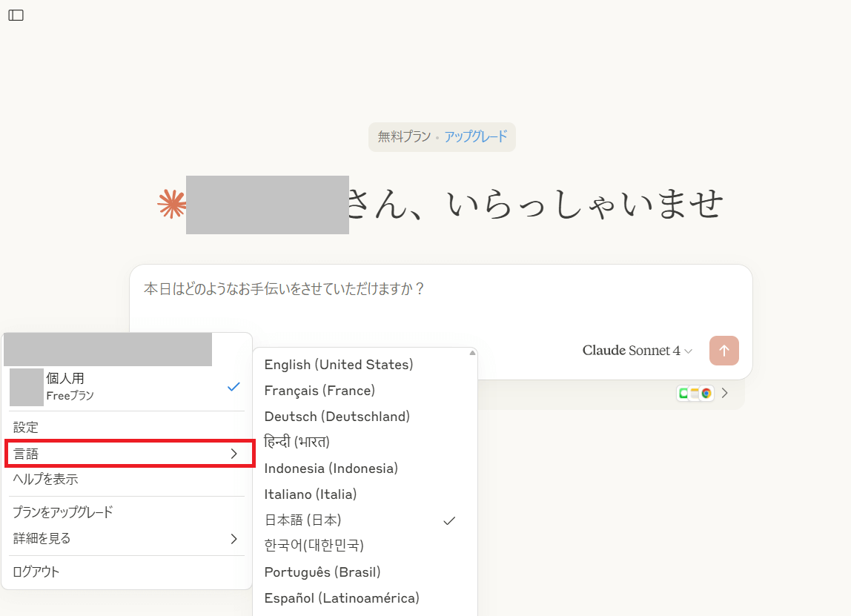This screenshot has height=616, width=851.
Task: Click the orange Claude starburst logo
Action: click(171, 204)
